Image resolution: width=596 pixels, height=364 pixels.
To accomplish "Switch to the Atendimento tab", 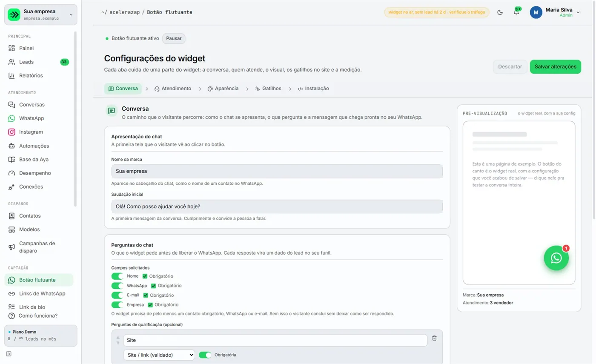I will click(x=172, y=89).
